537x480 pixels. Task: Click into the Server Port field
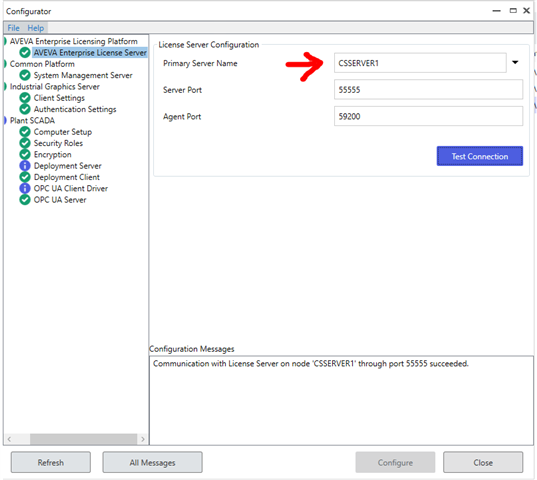(428, 90)
